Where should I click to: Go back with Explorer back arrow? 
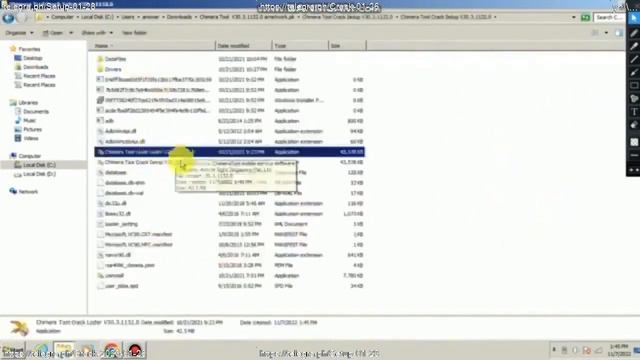click(x=8, y=18)
